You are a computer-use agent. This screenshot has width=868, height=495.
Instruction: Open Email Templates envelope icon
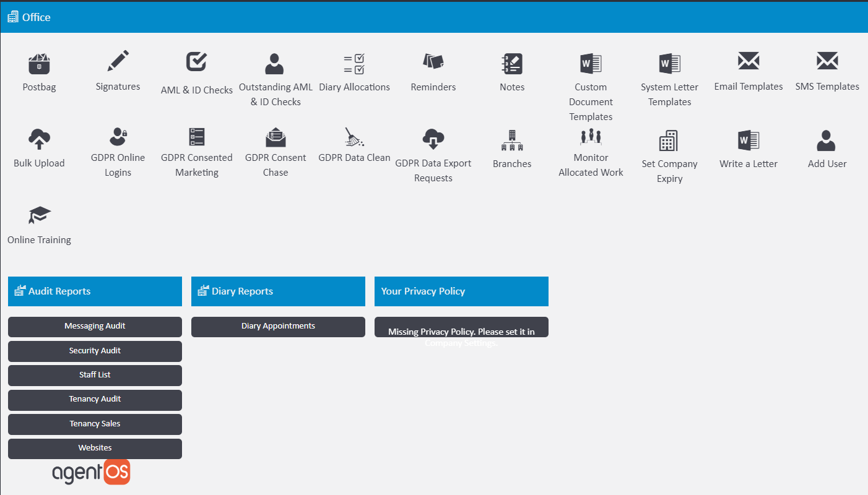[x=748, y=62]
